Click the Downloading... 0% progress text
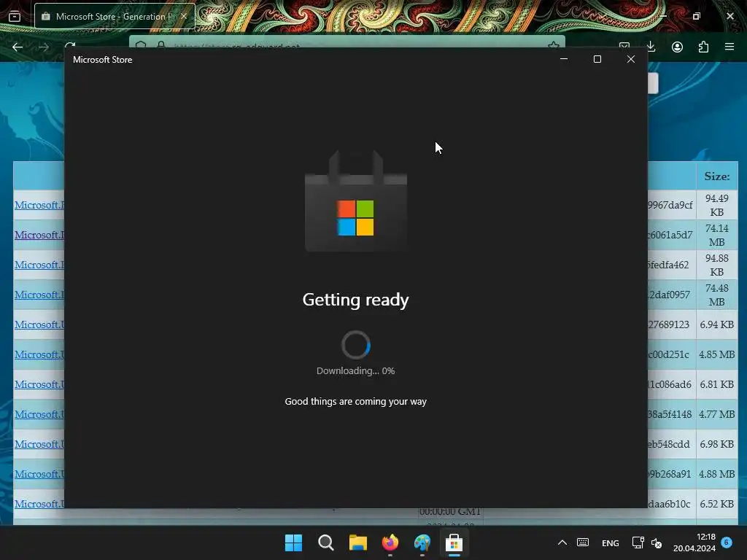This screenshot has width=747, height=560. pyautogui.click(x=355, y=371)
